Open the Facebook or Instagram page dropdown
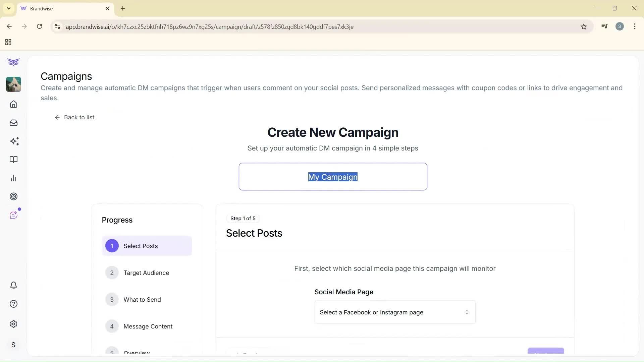Image resolution: width=644 pixels, height=362 pixels. [394, 312]
